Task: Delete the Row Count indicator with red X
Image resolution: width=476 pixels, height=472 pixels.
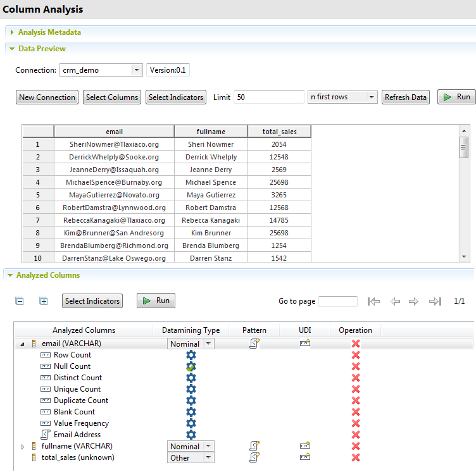Action: point(356,355)
